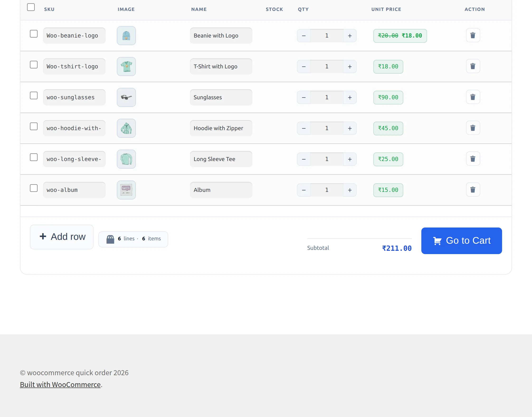
Task: Click the UNIT PRICE column header
Action: pos(386,9)
